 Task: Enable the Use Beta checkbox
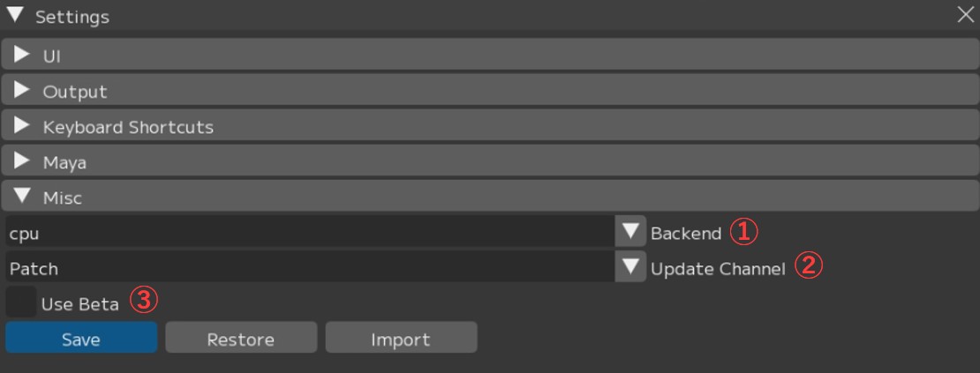pos(20,302)
